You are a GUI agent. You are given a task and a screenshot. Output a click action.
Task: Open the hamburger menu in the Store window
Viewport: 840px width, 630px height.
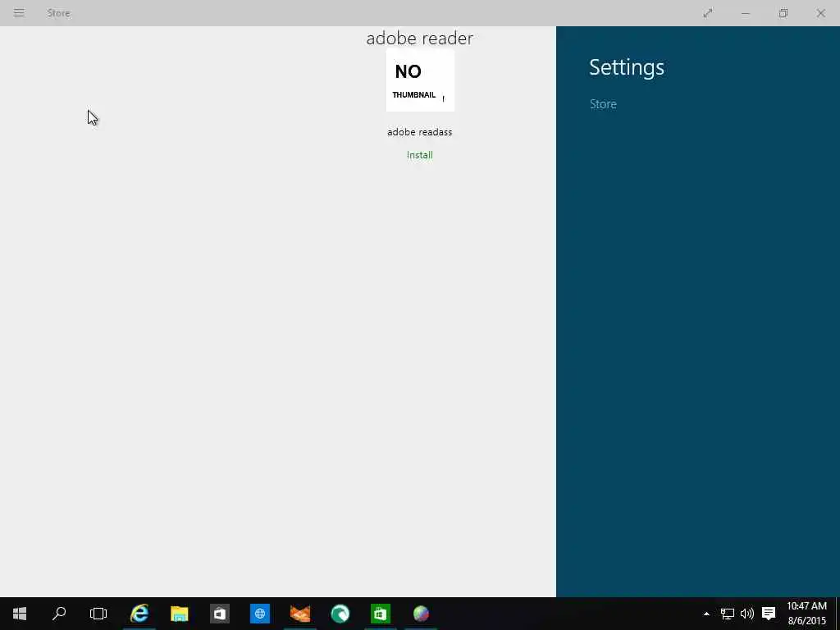[19, 13]
